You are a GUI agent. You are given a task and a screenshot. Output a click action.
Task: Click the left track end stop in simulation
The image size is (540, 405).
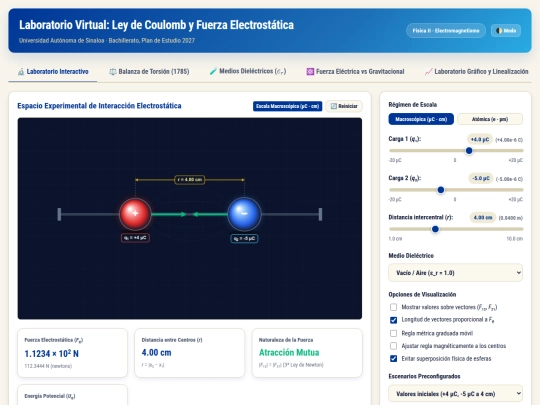[59, 214]
